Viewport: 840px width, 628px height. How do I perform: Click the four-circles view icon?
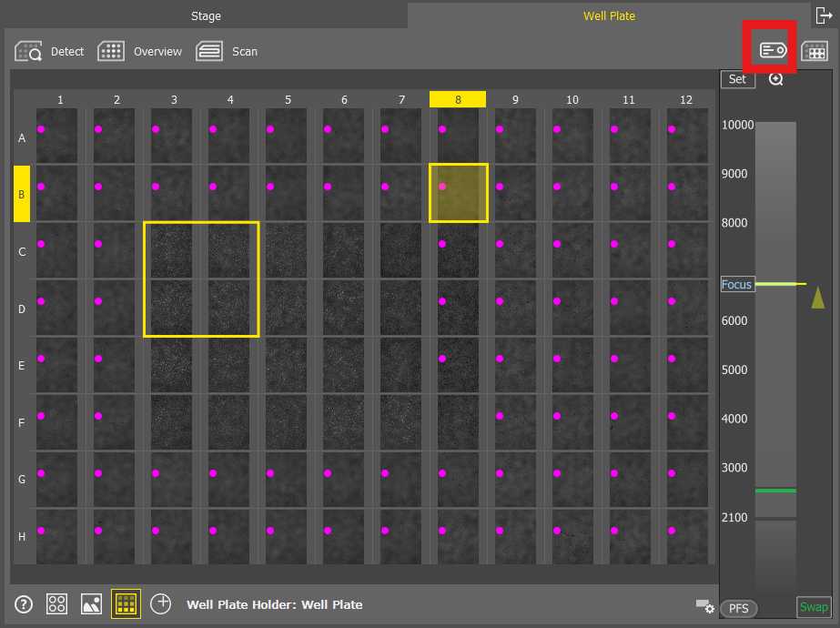pyautogui.click(x=56, y=603)
